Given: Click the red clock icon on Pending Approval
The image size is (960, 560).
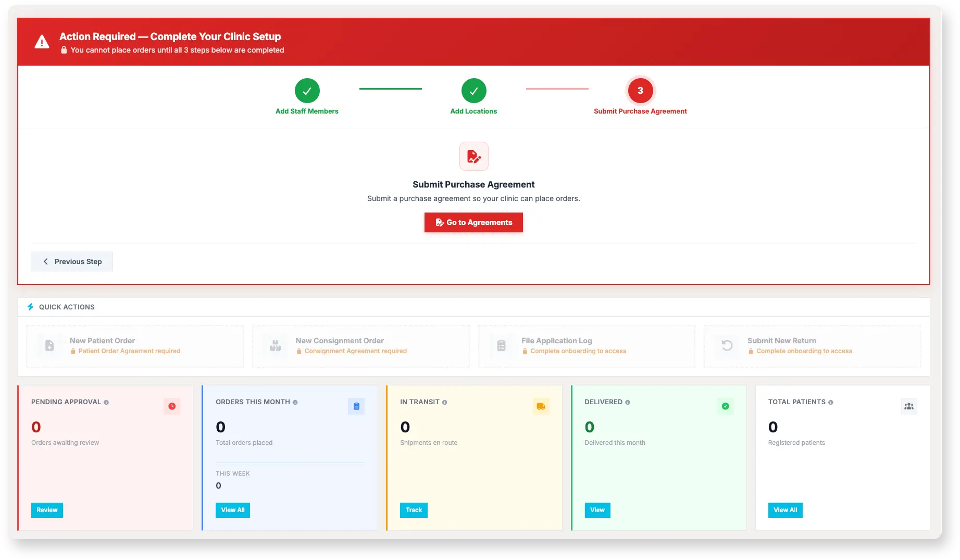Looking at the screenshot, I should pos(172,406).
